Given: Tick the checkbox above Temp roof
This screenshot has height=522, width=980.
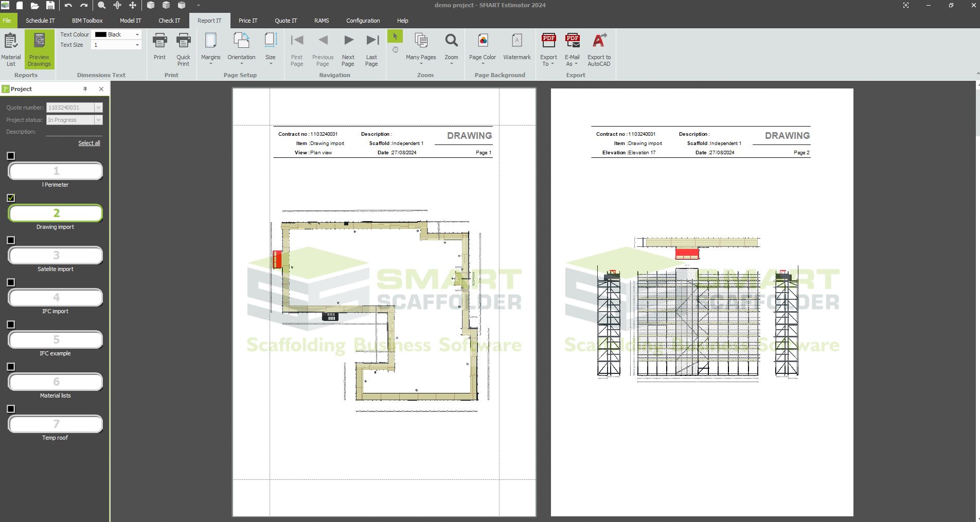Looking at the screenshot, I should coord(11,409).
